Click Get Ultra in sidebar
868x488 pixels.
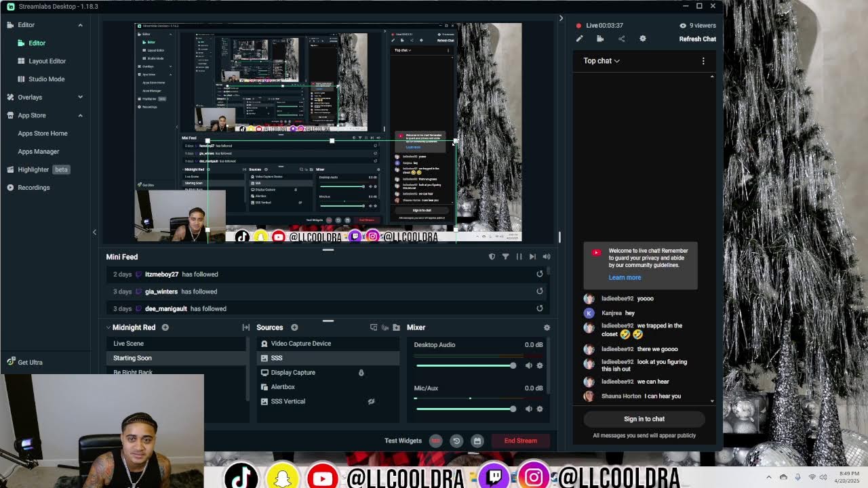point(25,362)
